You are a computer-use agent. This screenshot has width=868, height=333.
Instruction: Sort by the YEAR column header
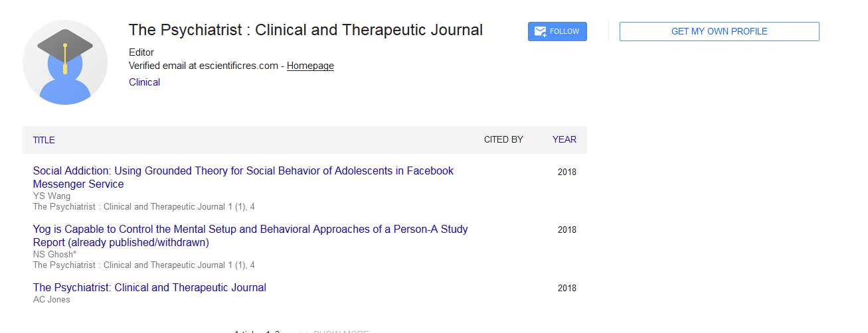564,140
